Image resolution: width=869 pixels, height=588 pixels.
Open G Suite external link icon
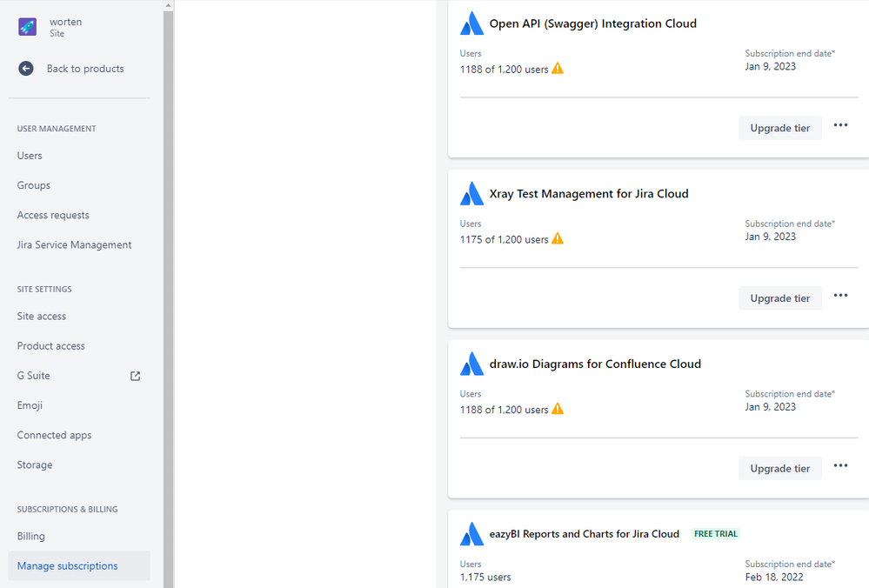tap(135, 376)
